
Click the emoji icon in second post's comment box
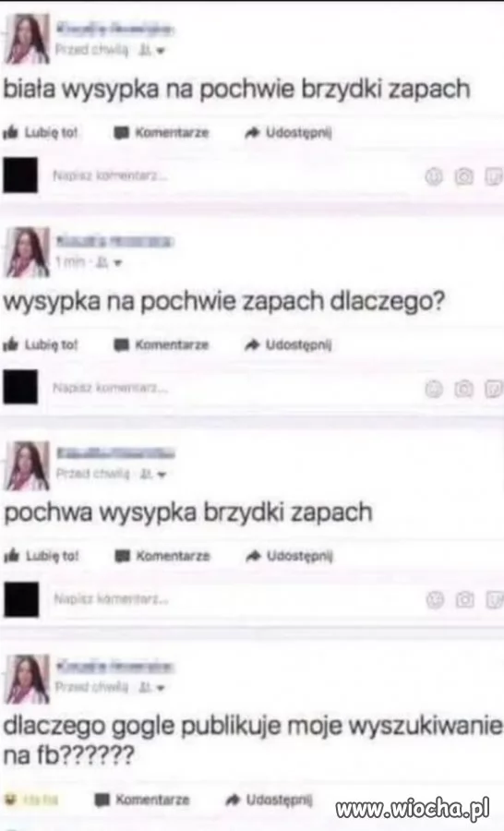pyautogui.click(x=434, y=389)
